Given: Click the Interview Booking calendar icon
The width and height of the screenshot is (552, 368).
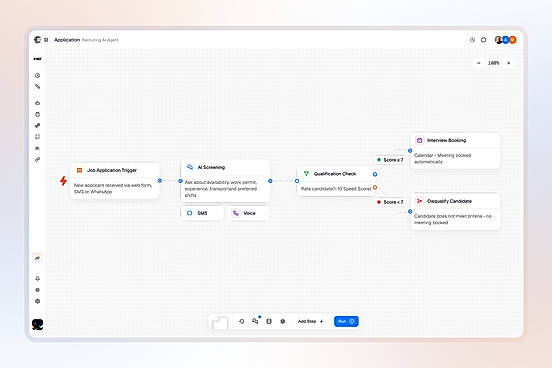Looking at the screenshot, I should [419, 140].
